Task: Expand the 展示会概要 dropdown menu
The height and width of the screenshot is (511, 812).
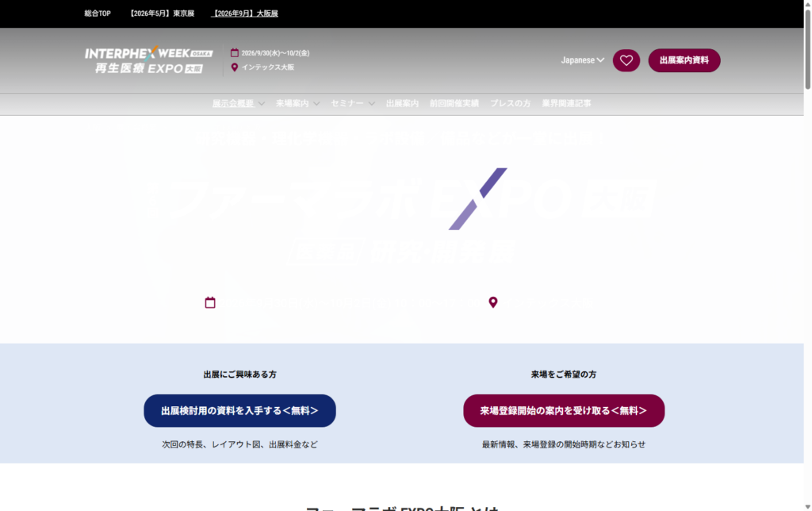Action: coord(234,103)
